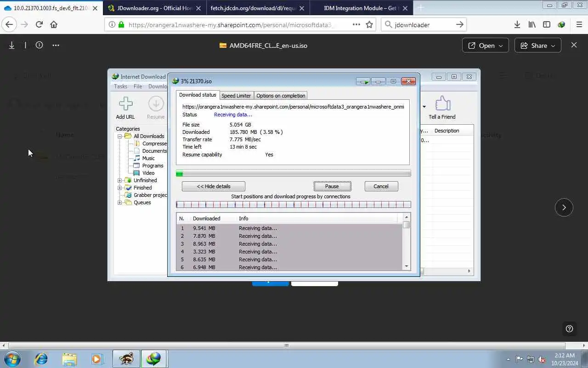Select the Programs category

click(x=153, y=166)
